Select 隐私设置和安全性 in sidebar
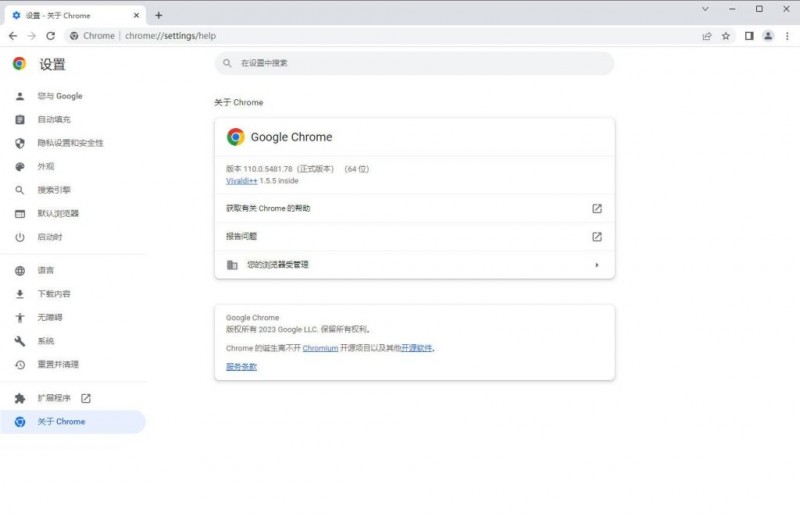The width and height of the screenshot is (800, 516). (70, 143)
